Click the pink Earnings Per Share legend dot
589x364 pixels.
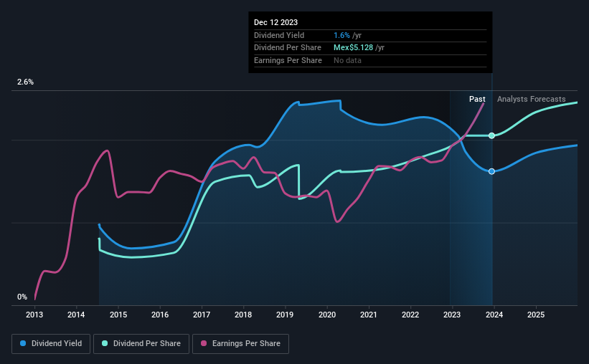[204, 343]
